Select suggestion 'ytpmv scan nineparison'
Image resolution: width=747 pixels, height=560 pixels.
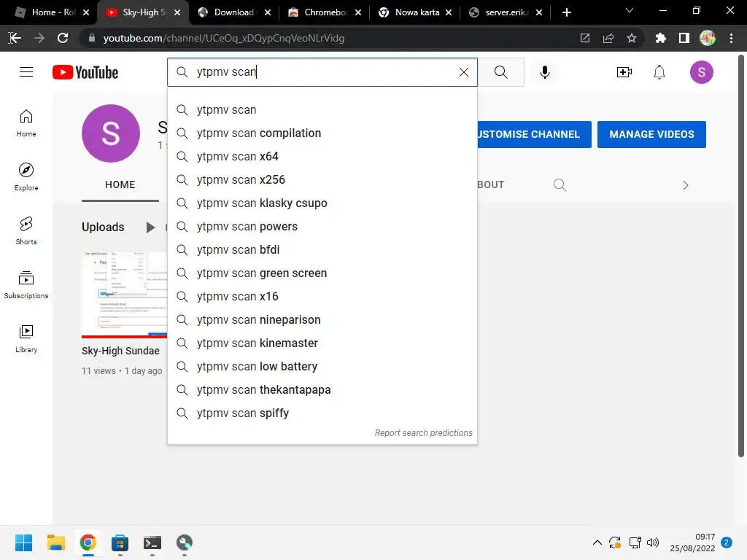(x=322, y=320)
